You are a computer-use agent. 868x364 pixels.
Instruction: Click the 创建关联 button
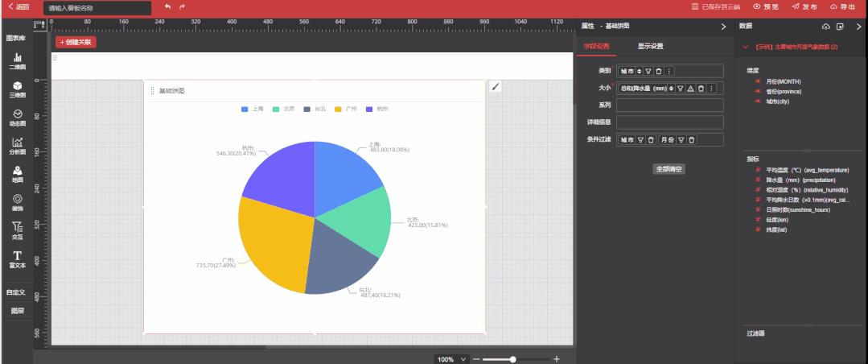pos(76,42)
